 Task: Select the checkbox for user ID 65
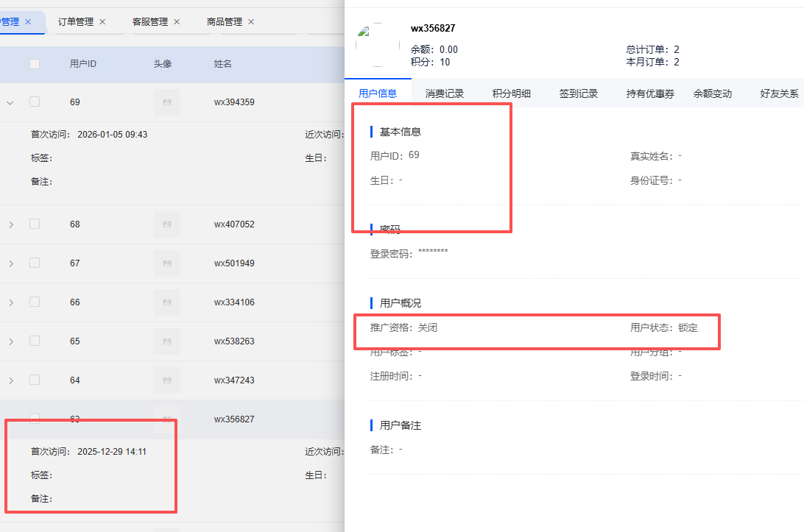35,341
